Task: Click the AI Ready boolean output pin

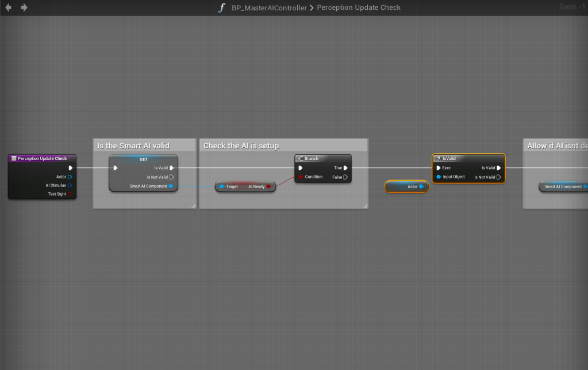Action: click(268, 186)
